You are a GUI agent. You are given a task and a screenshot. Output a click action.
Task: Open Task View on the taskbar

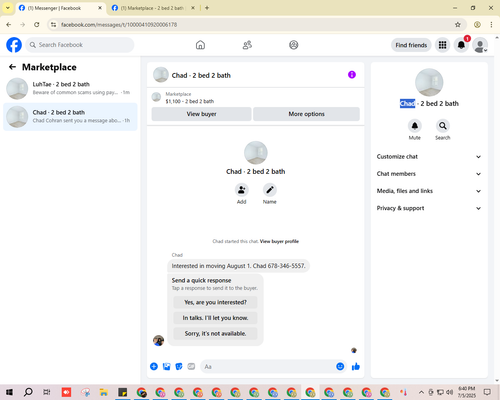point(47,392)
